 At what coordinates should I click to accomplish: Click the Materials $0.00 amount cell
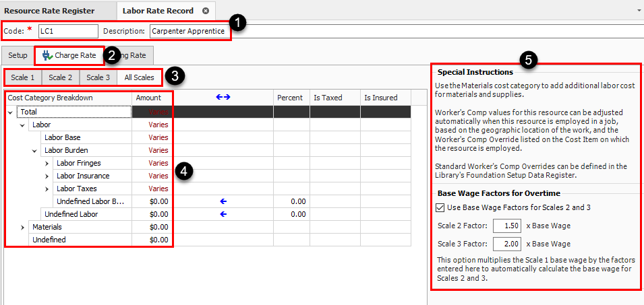[x=152, y=227]
